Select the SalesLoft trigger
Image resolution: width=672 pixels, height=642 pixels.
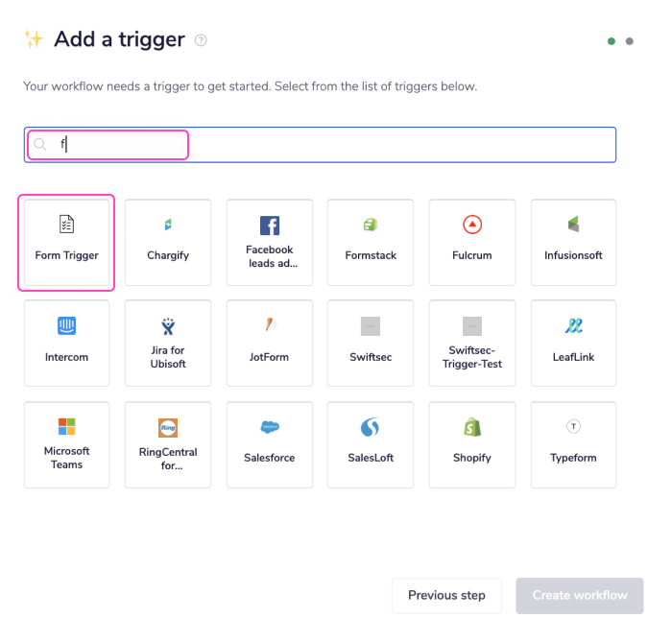[x=371, y=444]
